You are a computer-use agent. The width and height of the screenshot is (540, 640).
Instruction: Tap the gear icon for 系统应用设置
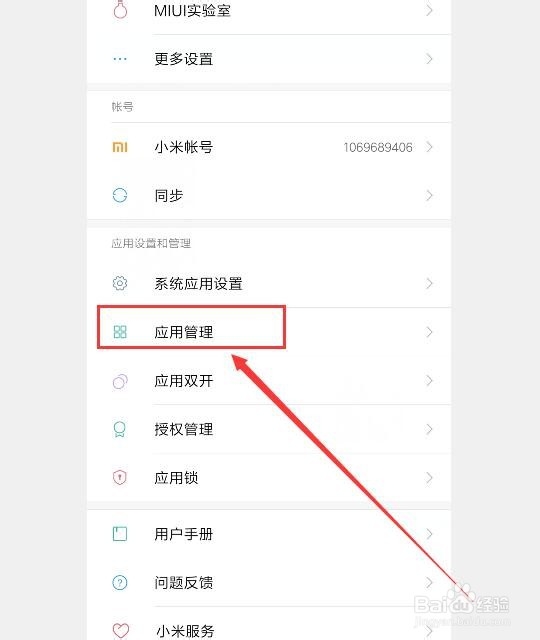[120, 283]
